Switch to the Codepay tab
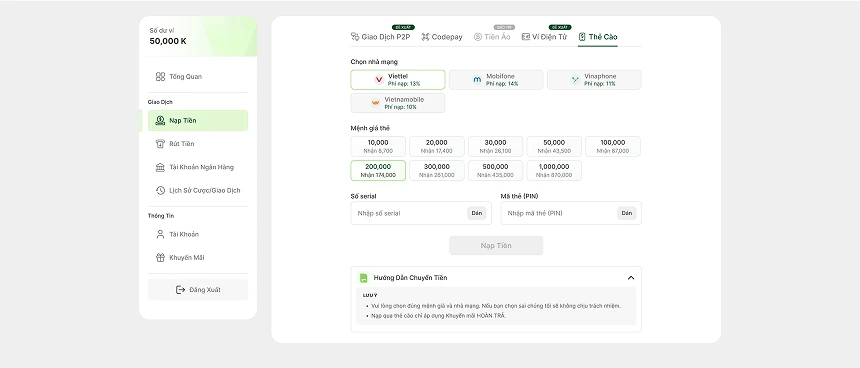The height and width of the screenshot is (368, 860). tap(442, 37)
